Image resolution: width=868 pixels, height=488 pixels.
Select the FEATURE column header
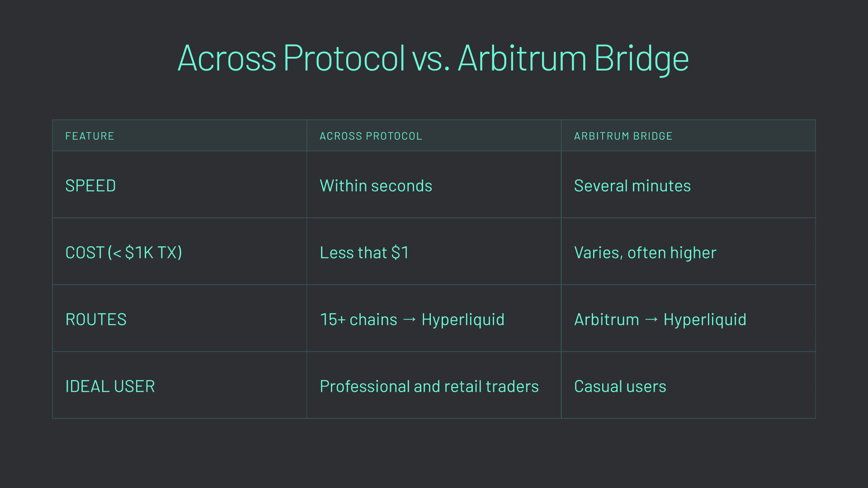tap(90, 136)
